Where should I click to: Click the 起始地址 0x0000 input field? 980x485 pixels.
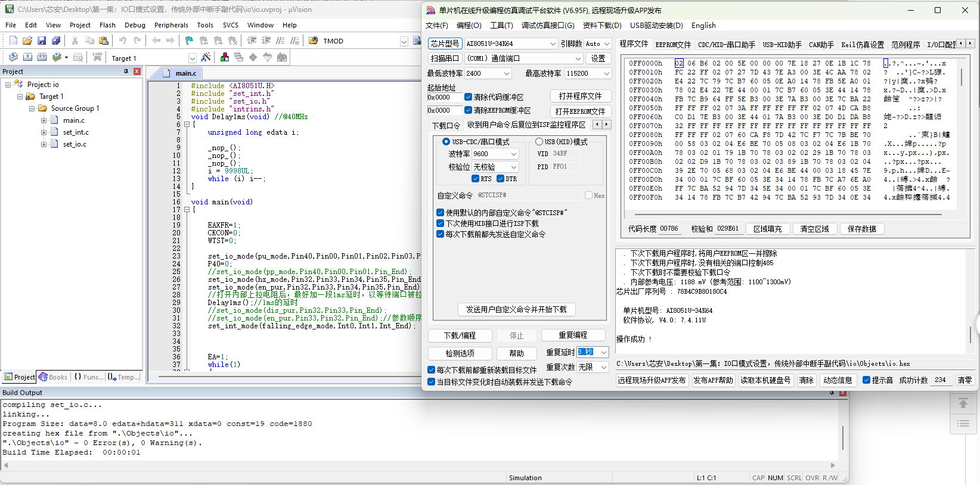444,97
